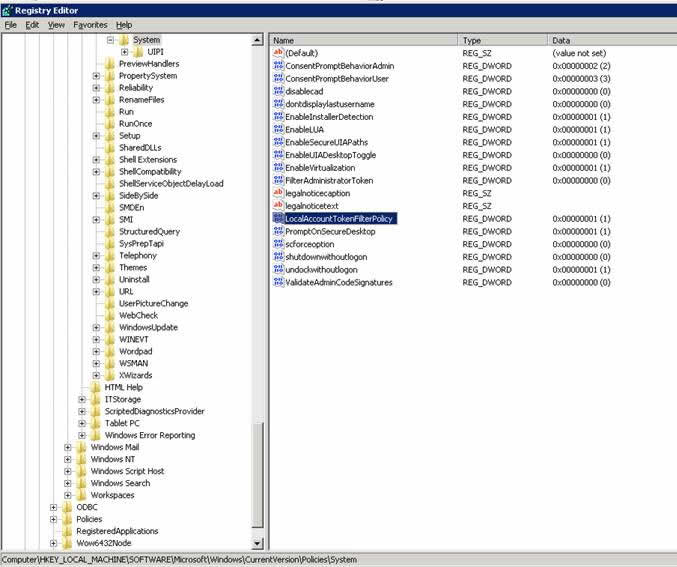Click the PromptOnSecureDesktop value icon
677x567 pixels.
pos(278,231)
